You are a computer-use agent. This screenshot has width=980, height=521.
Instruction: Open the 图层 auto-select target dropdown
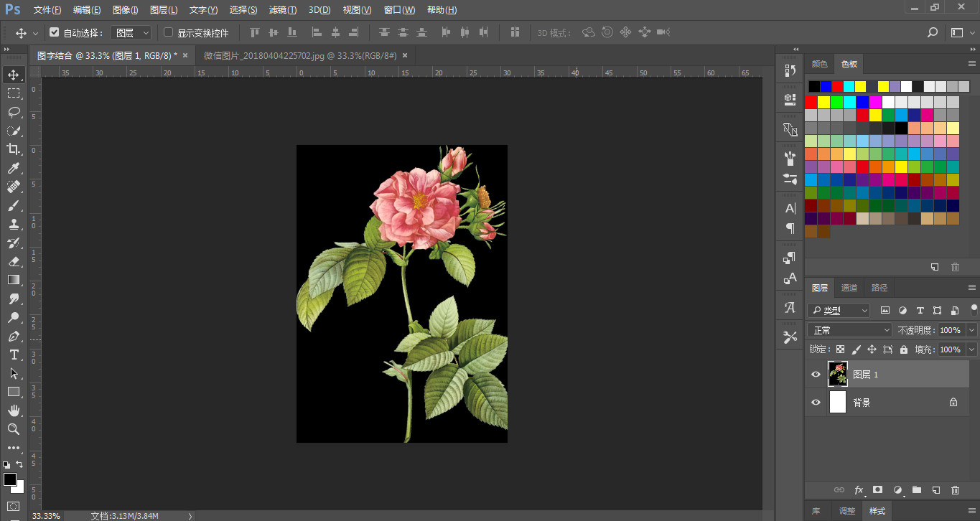coord(132,32)
